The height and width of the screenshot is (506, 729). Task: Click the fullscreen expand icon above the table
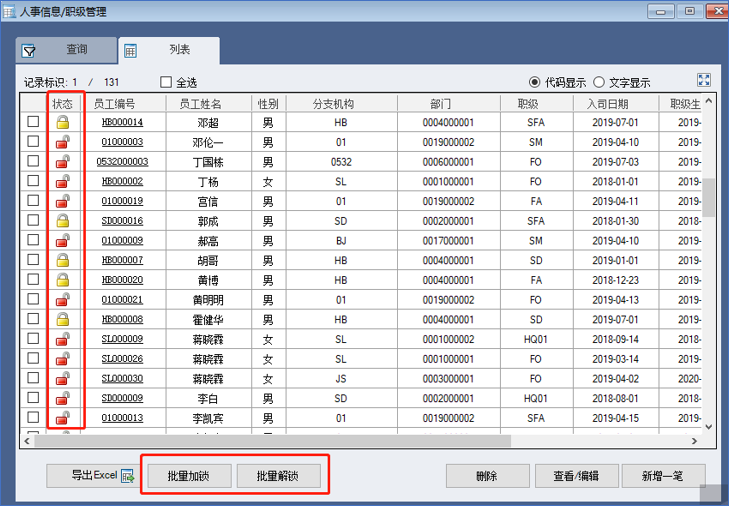tap(704, 81)
